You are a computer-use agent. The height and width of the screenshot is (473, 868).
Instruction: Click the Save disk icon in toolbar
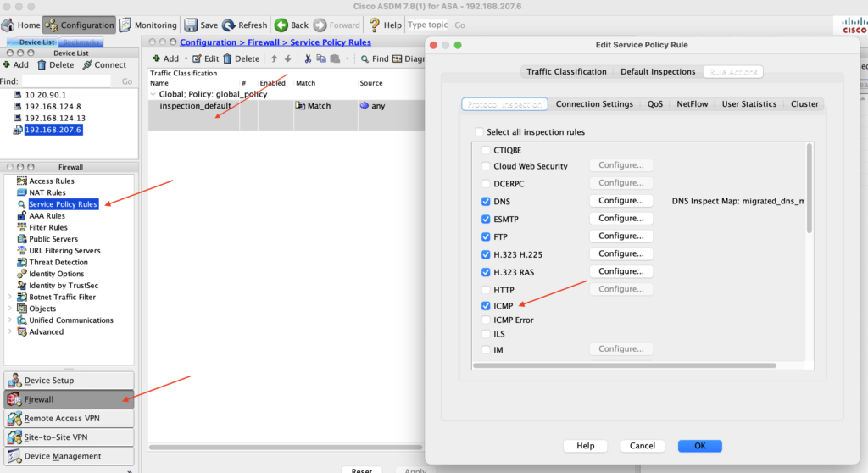(191, 25)
